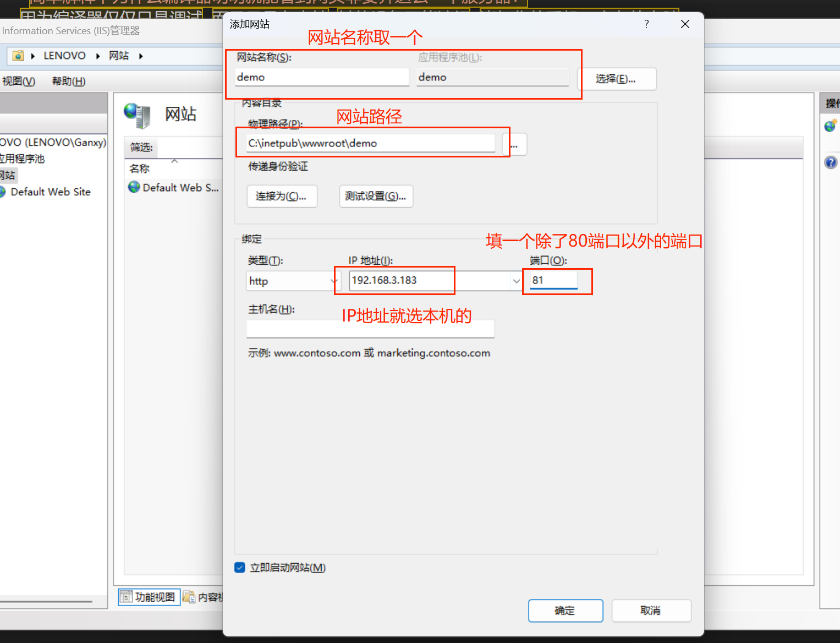Select 应用程序池 node in connections tree

pos(22,159)
